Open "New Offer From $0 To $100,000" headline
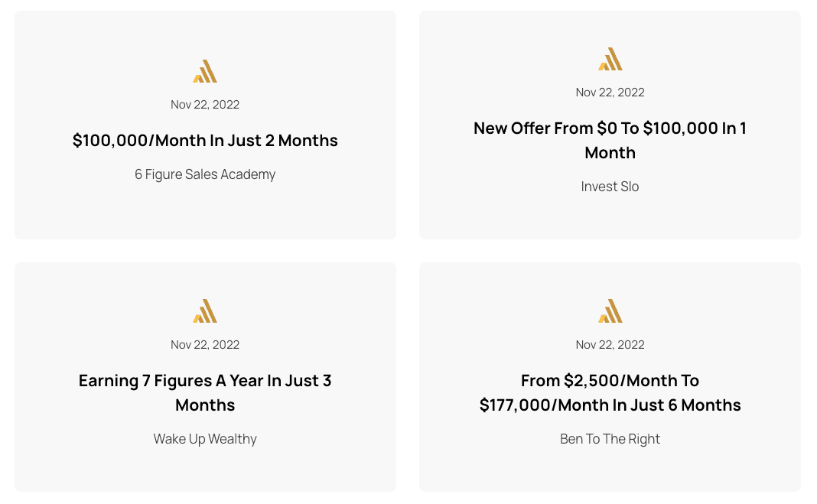This screenshot has width=817, height=504. click(x=610, y=140)
